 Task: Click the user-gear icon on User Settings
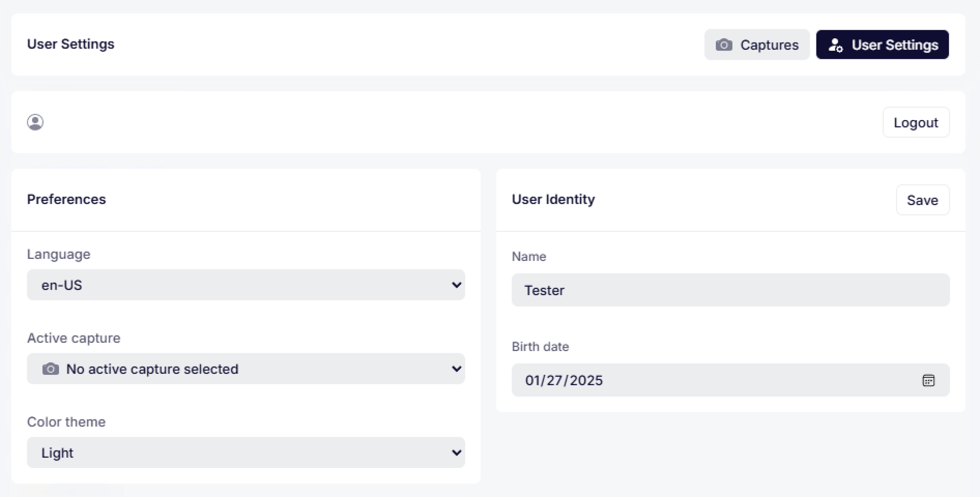point(835,45)
